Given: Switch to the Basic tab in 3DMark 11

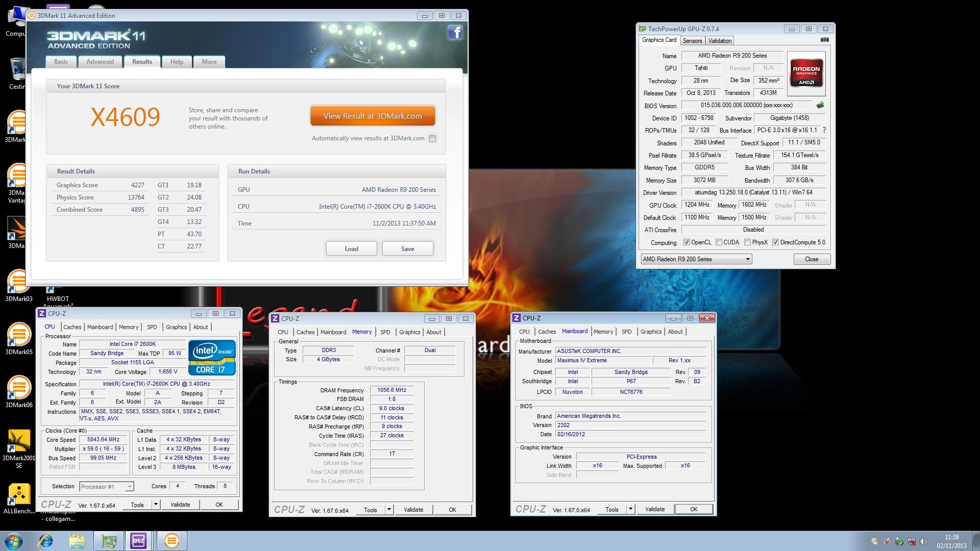Looking at the screenshot, I should [61, 62].
